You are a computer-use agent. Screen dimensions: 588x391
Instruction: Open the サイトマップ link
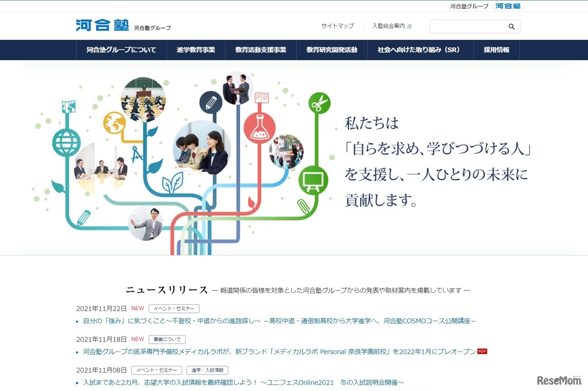(x=338, y=26)
